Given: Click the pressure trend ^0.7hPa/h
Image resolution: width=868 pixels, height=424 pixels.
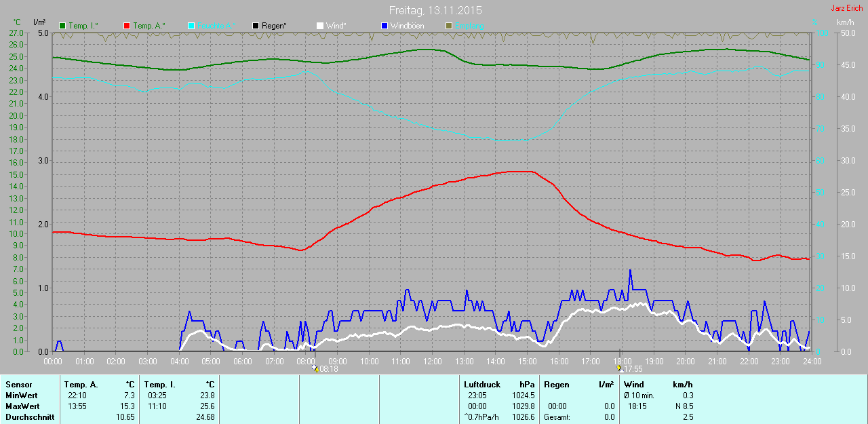Looking at the screenshot, I should pos(481,417).
